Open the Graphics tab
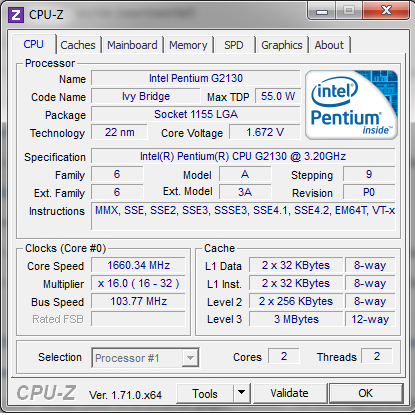The height and width of the screenshot is (415, 415). (282, 45)
